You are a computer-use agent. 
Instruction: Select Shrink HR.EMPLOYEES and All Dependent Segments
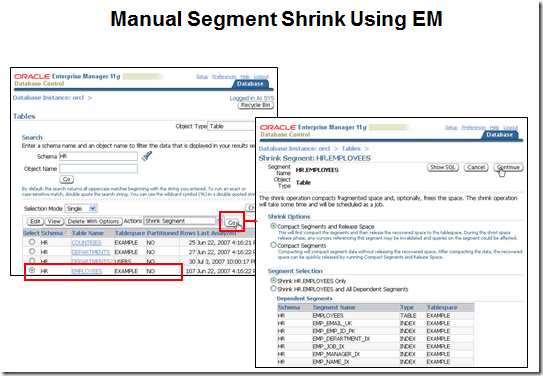click(x=273, y=288)
